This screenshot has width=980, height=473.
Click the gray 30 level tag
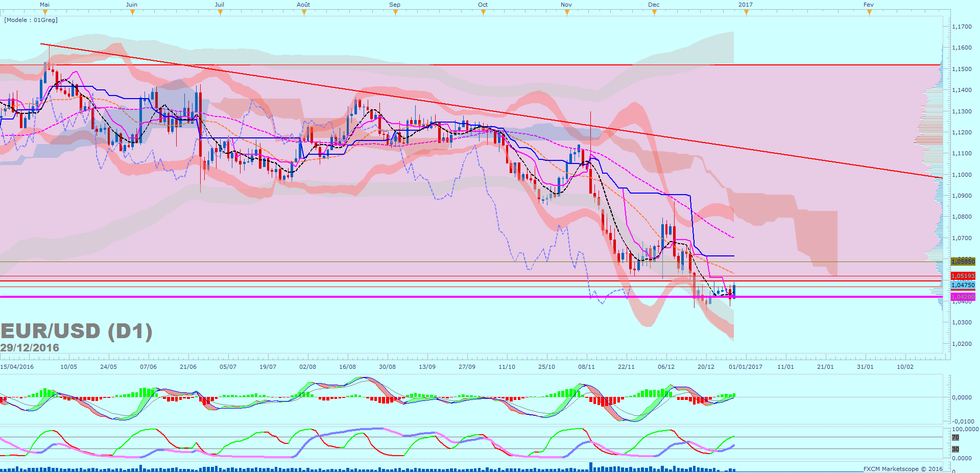[x=955, y=449]
